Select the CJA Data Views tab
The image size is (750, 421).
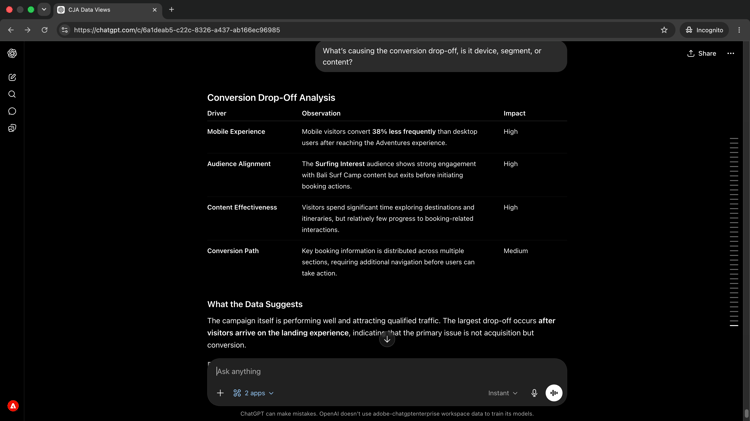click(x=108, y=10)
